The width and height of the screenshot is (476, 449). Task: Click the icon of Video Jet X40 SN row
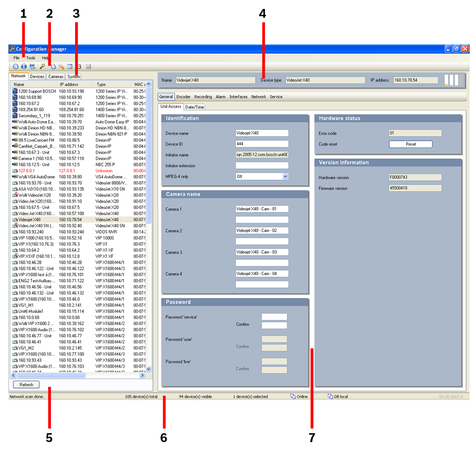pos(15,225)
